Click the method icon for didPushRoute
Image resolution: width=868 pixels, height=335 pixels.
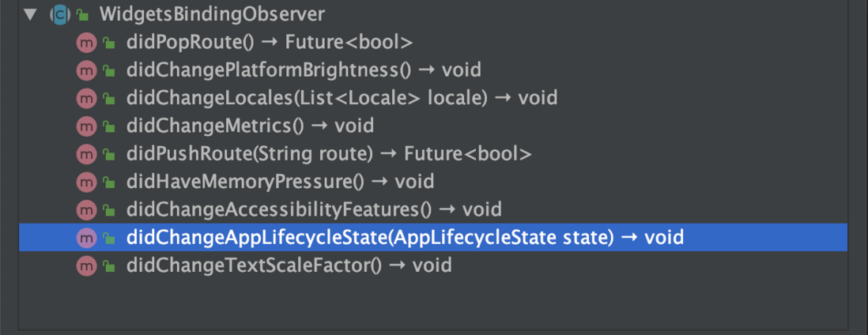[x=86, y=153]
